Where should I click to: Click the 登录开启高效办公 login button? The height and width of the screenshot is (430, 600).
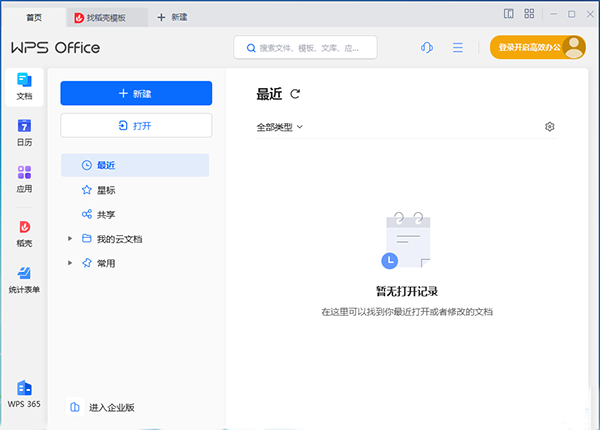click(x=528, y=48)
